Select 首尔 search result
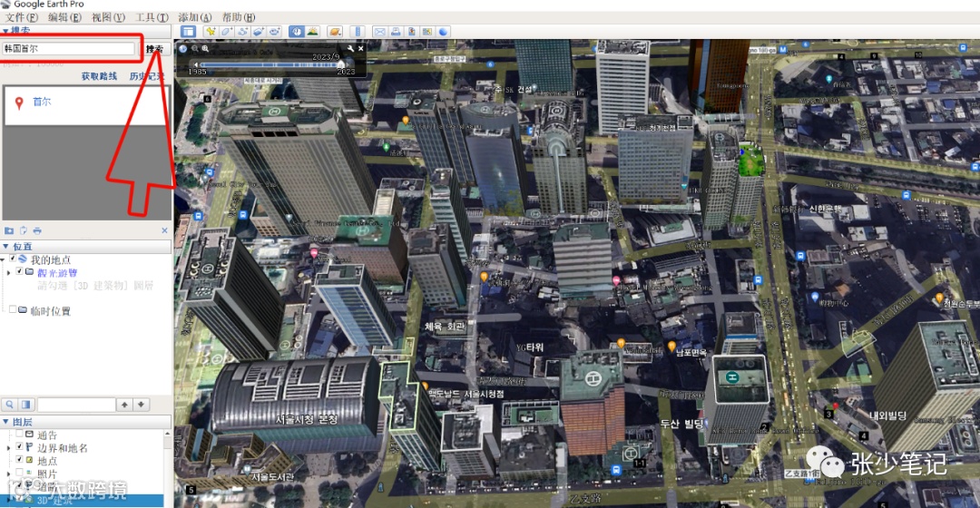The image size is (980, 508). coord(42,102)
